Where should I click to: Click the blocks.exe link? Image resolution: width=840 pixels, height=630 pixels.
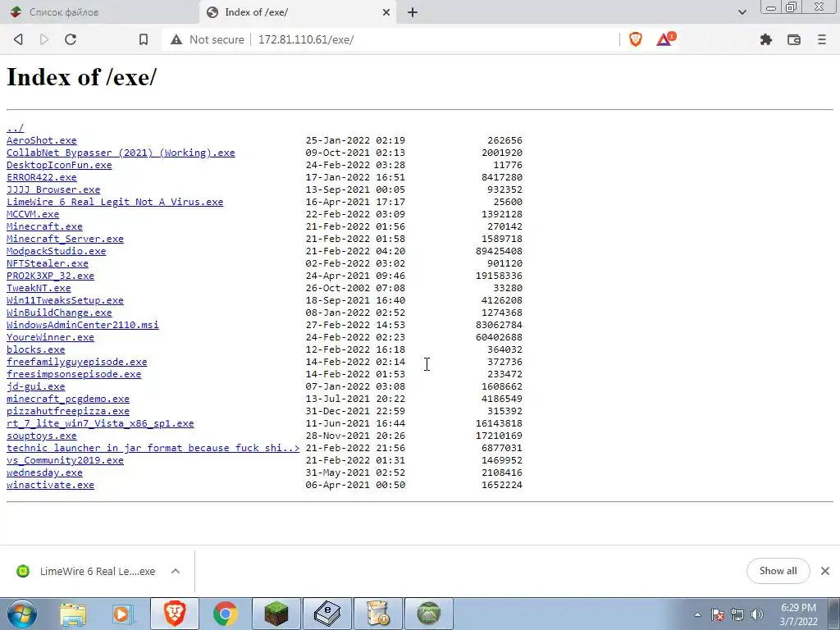click(x=35, y=349)
